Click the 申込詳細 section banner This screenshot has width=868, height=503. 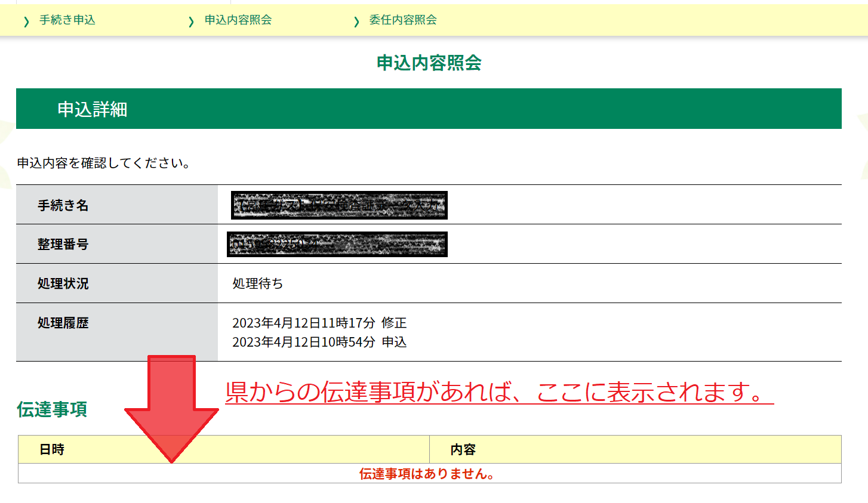click(x=429, y=109)
